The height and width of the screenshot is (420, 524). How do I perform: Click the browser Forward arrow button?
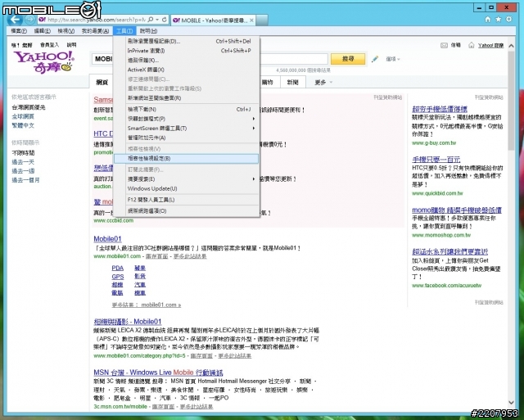30,20
